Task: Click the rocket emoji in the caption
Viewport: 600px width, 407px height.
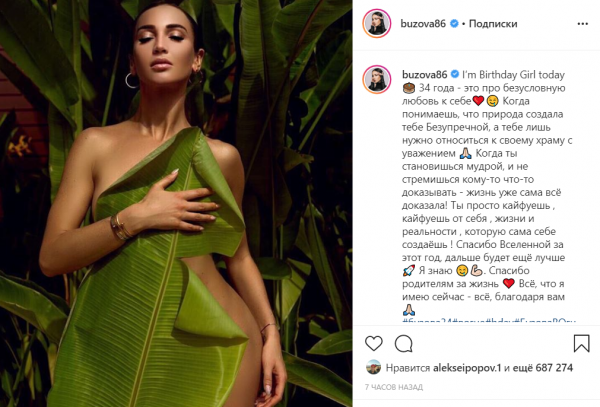Action: 409,270
